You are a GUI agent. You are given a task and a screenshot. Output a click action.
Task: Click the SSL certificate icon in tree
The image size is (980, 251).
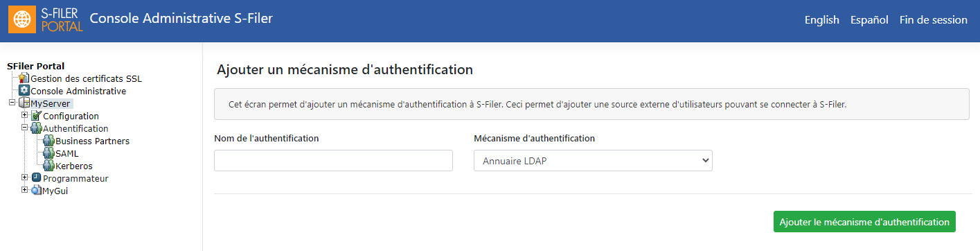pos(24,78)
